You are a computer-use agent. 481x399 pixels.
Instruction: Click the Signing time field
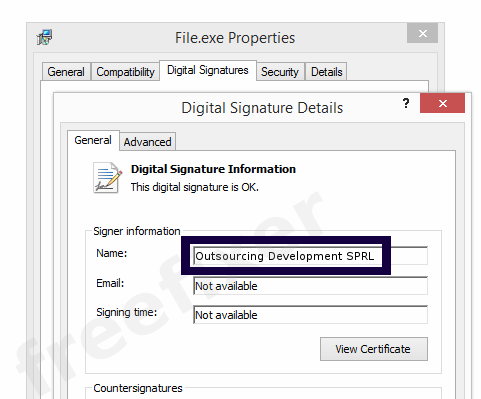click(310, 315)
